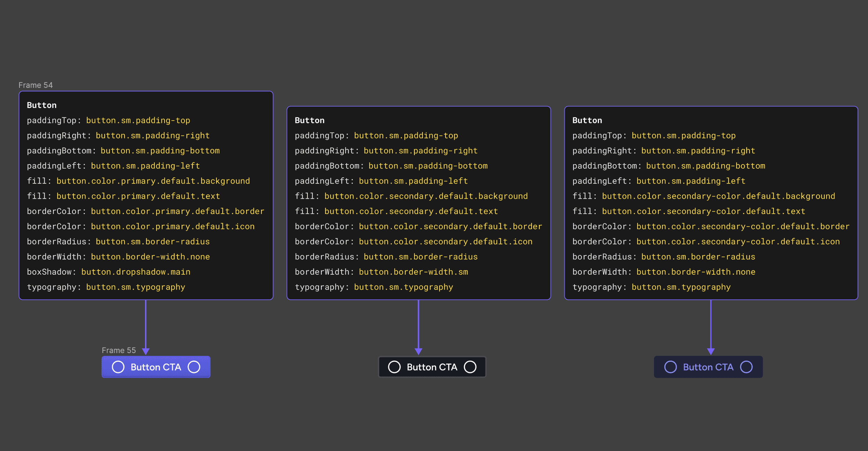868x451 pixels.
Task: Click arrowhead above the navy Button CTA
Action: click(711, 351)
